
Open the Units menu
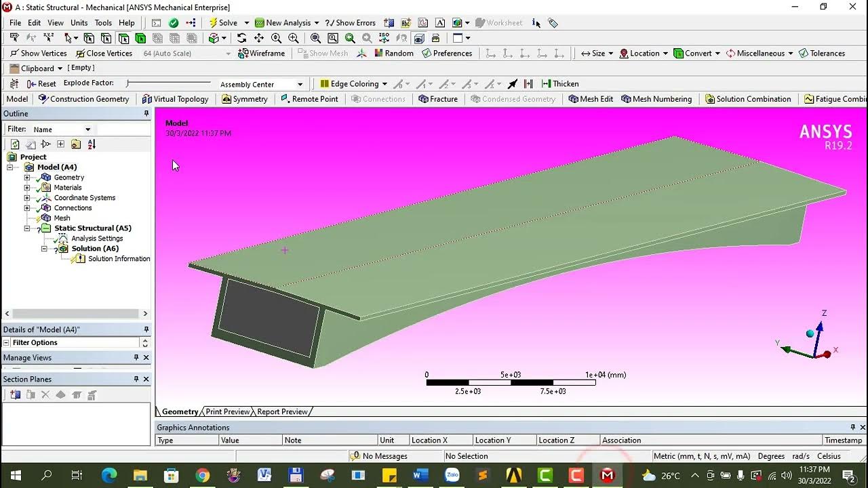pos(79,23)
